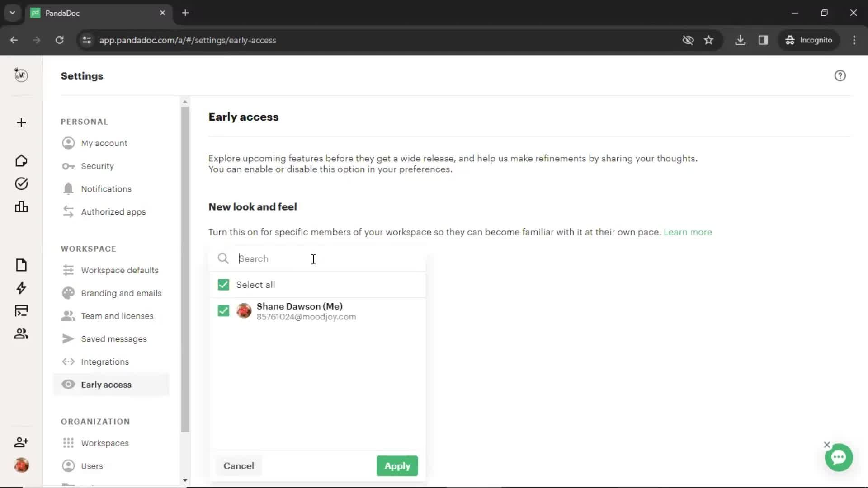Expand the Team and licenses section
868x488 pixels.
click(118, 316)
